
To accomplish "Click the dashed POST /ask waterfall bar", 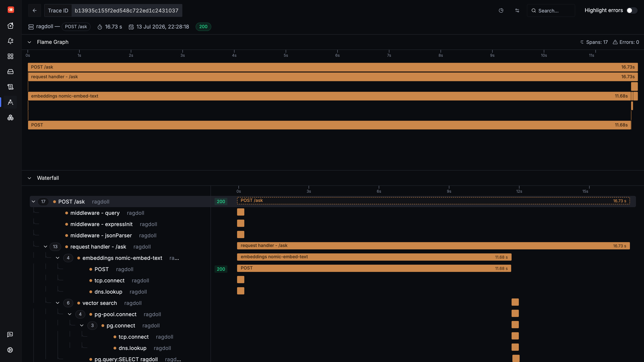I will [433, 201].
